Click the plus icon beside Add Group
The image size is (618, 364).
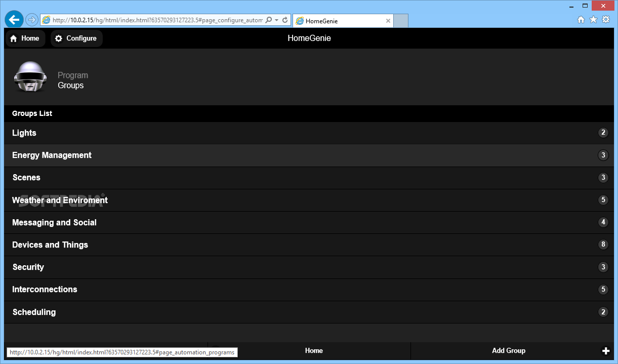coord(606,351)
